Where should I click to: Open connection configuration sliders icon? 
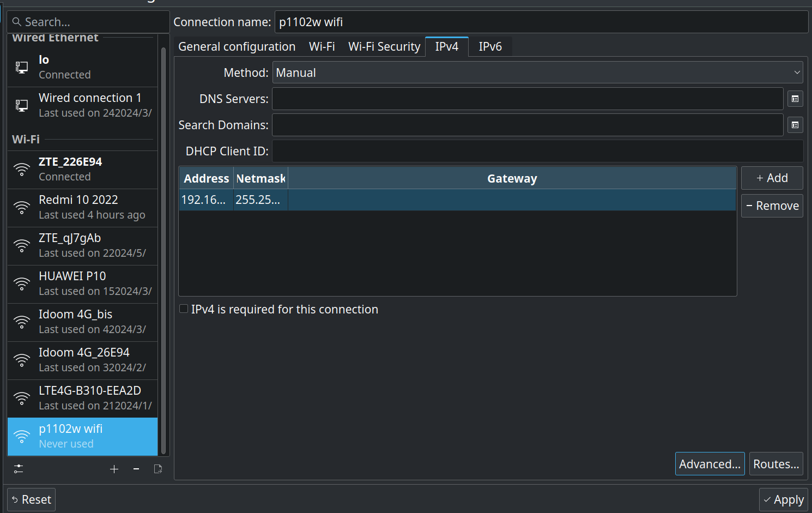[19, 469]
